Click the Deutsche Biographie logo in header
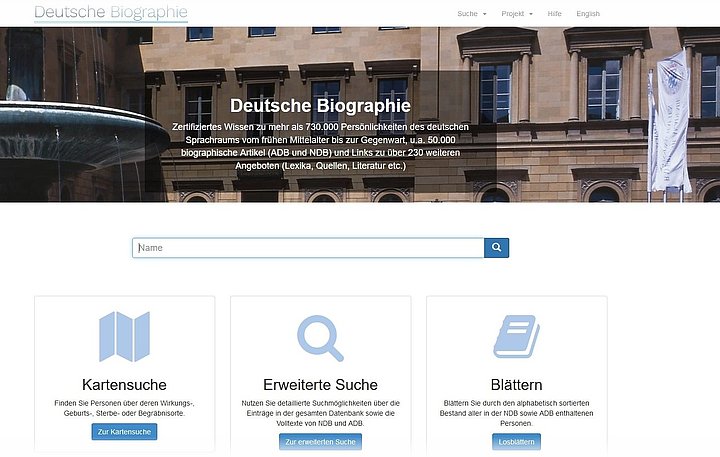720x457 pixels. tap(111, 12)
